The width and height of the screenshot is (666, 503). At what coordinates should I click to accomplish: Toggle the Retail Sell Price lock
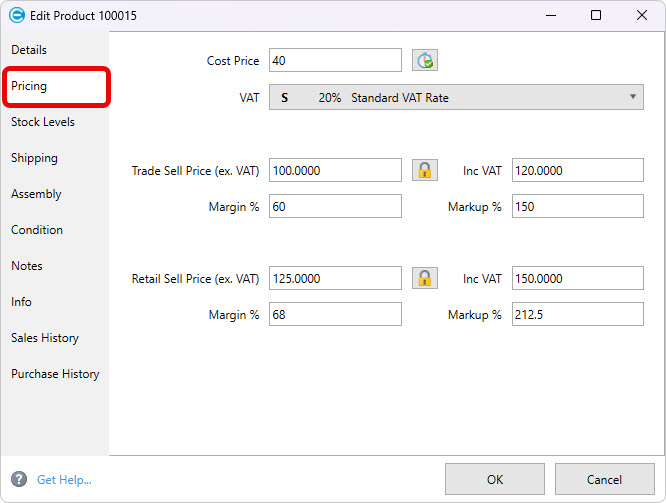click(425, 278)
